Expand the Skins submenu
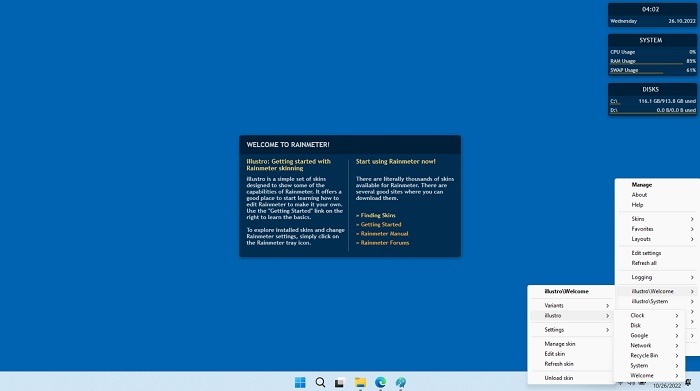 pyautogui.click(x=657, y=219)
